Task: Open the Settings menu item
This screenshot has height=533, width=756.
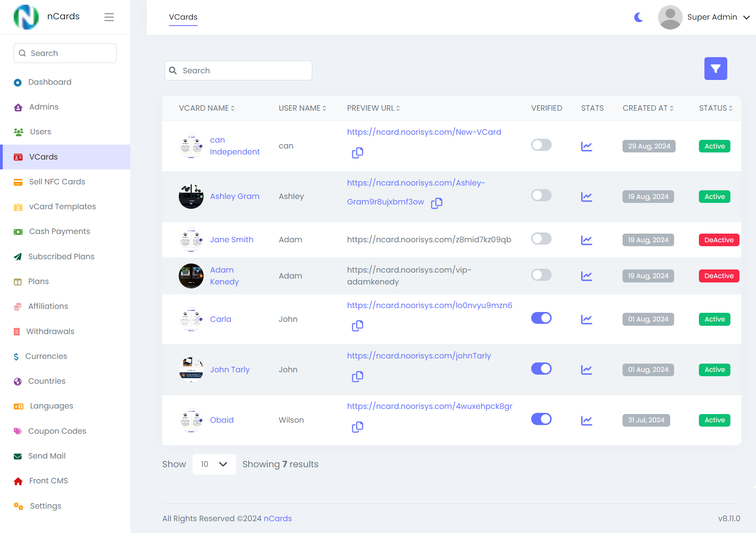Action: click(45, 506)
